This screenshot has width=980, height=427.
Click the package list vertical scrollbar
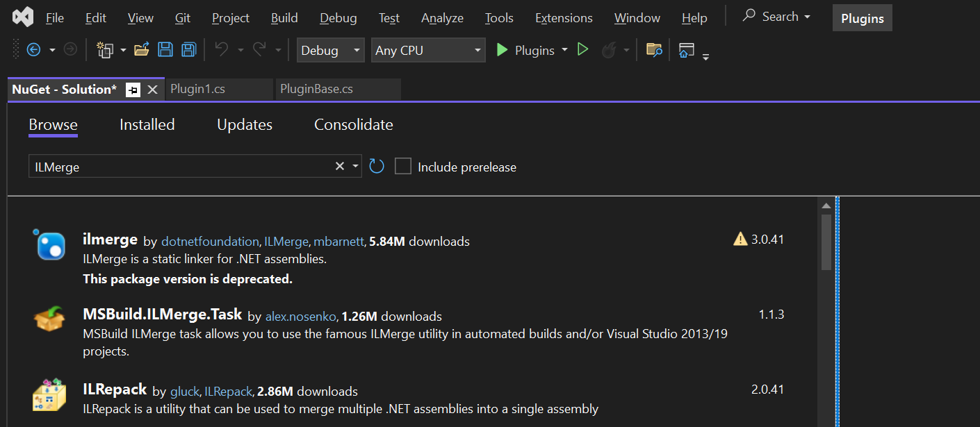(x=826, y=243)
